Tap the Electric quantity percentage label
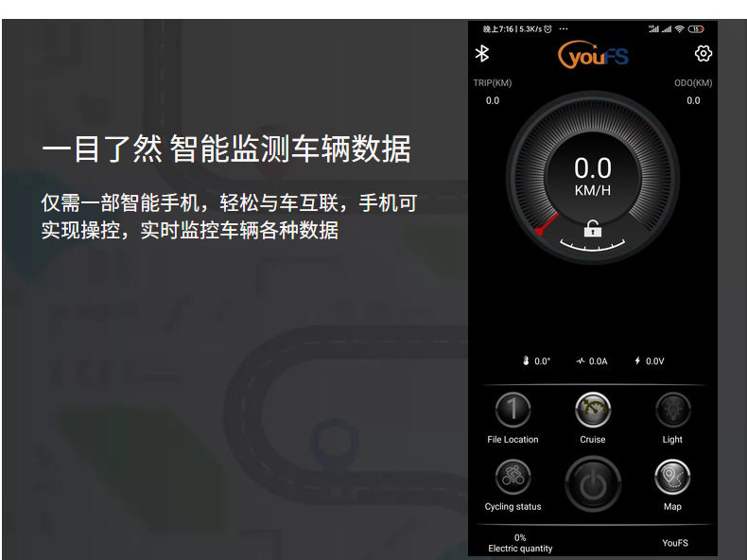This screenshot has height=560, width=747. [x=520, y=543]
